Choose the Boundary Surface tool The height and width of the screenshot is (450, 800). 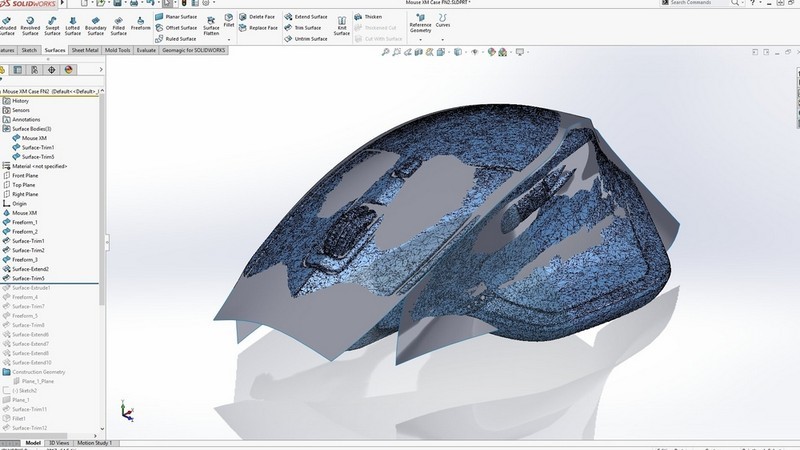pyautogui.click(x=96, y=24)
